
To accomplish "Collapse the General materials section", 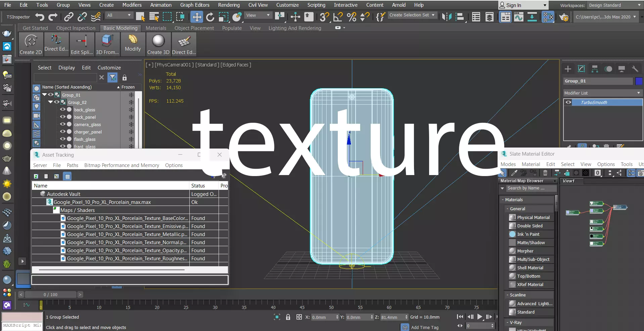I will pos(507,209).
